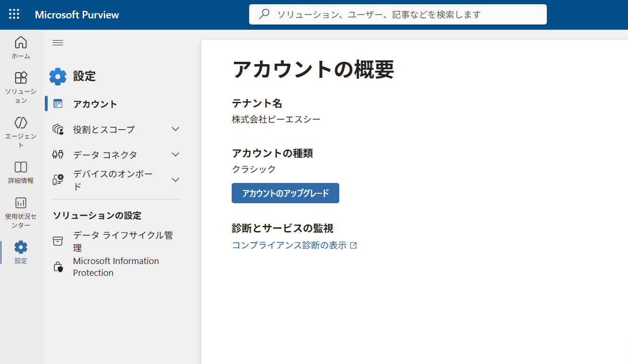Expand the デバイスのオンボード chevron
Screen dimensions: 628x364
[x=176, y=180]
